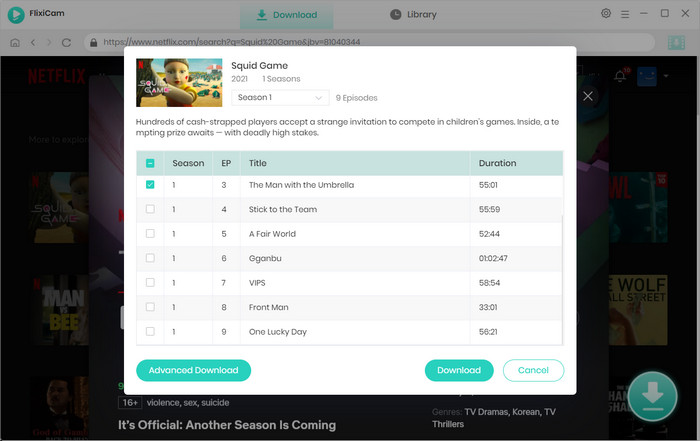Screen dimensions: 700x441
Task: Check episode 4 Stick to the Team
Action: click(150, 209)
